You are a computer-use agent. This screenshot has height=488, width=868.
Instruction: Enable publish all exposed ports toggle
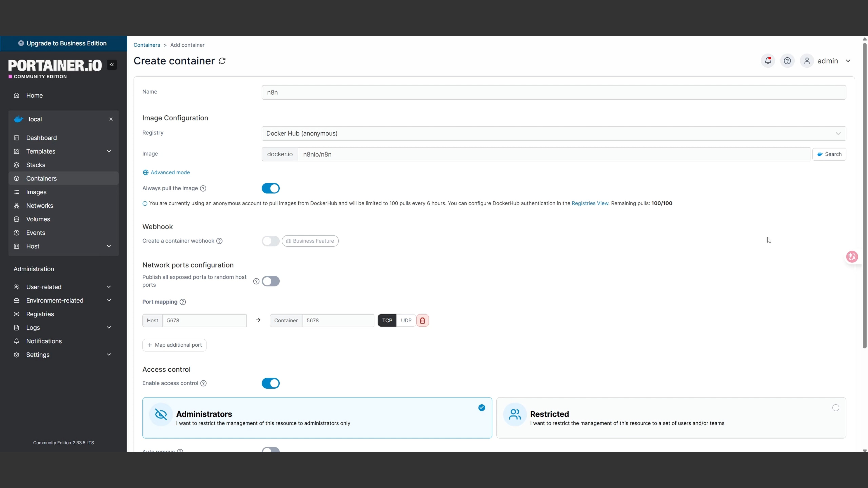pyautogui.click(x=271, y=281)
